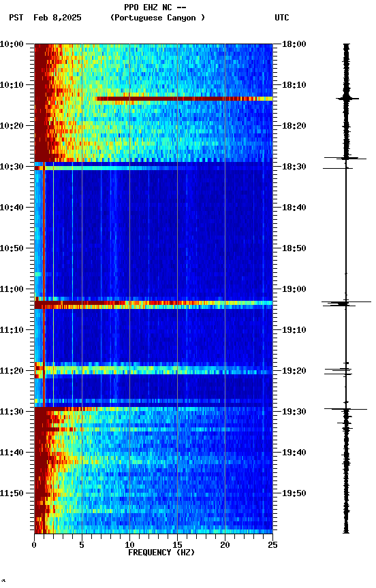Select the '18:50' UTC time label
This screenshot has height=588, width=376.
coord(294,248)
